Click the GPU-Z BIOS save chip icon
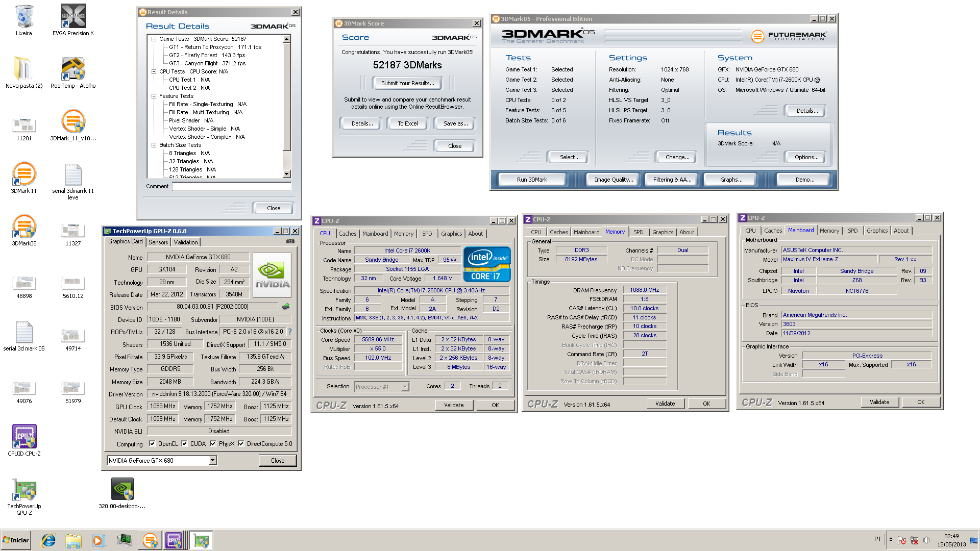The image size is (980, 551). tap(286, 307)
